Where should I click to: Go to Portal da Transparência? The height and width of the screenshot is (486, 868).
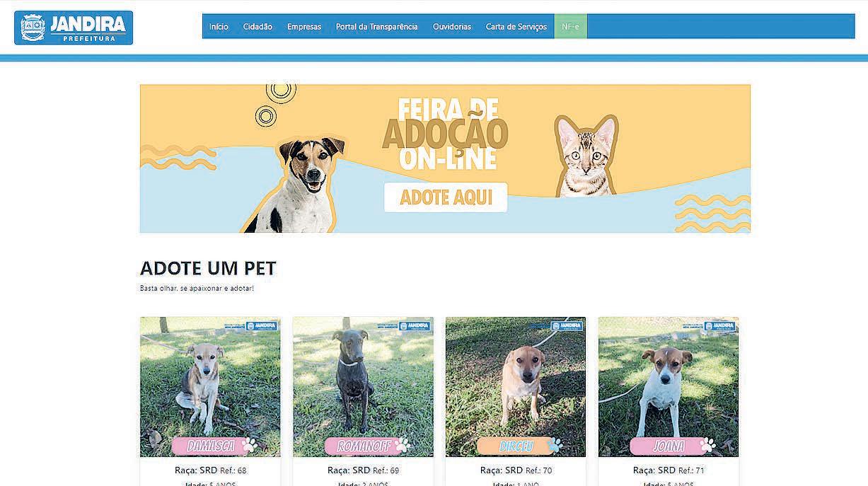point(377,27)
